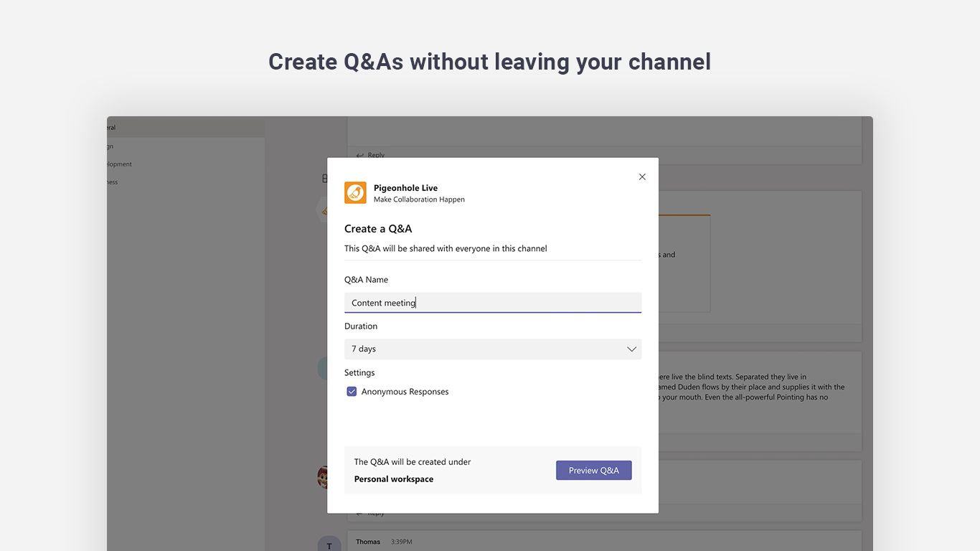Uncheck the Anonymous Responses checkbox
Screen dimensions: 980x551
pyautogui.click(x=352, y=392)
